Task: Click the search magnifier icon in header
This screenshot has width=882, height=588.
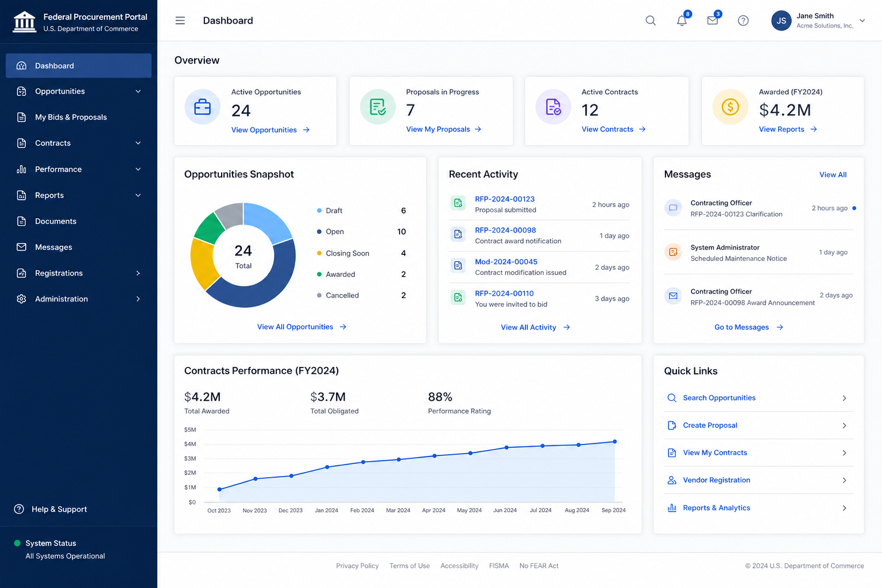Action: (x=651, y=21)
